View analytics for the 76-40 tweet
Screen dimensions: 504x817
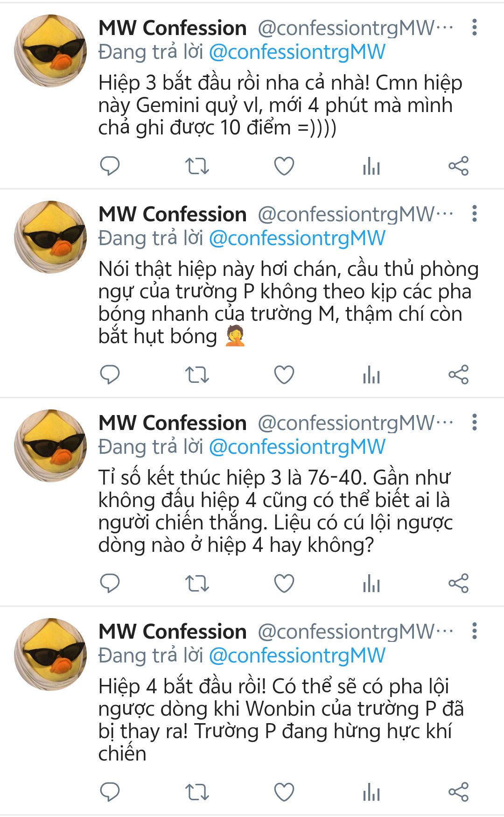(x=371, y=584)
